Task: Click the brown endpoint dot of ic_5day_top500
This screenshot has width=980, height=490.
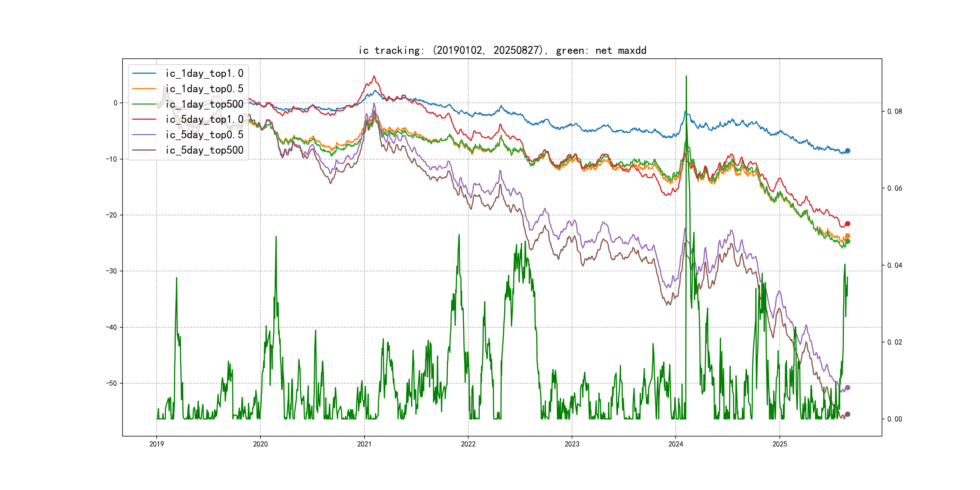Action: (x=847, y=414)
